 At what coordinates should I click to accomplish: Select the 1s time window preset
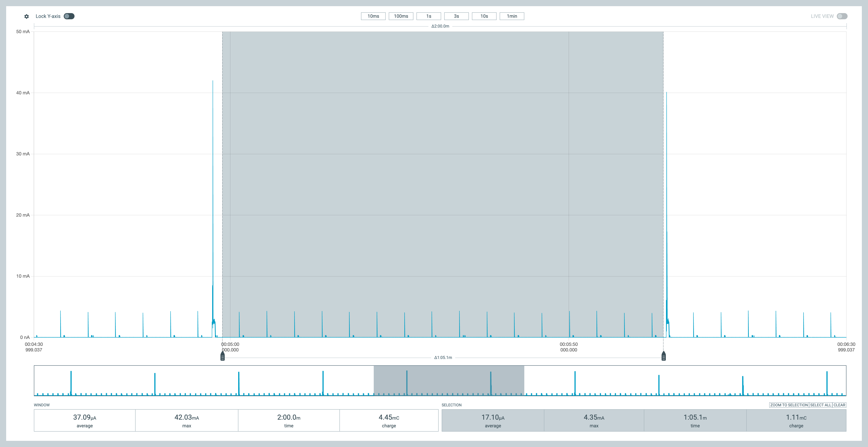[x=429, y=16]
